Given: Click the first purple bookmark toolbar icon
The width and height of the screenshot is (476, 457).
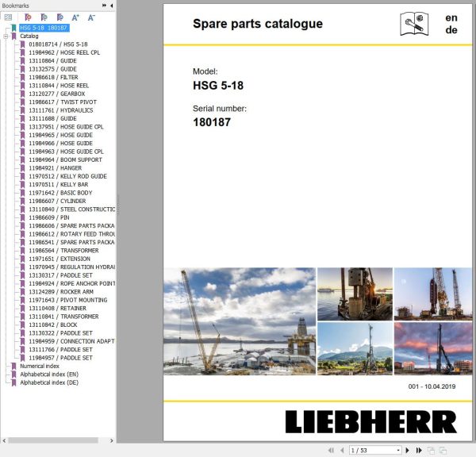Looking at the screenshot, I should click(x=28, y=17).
